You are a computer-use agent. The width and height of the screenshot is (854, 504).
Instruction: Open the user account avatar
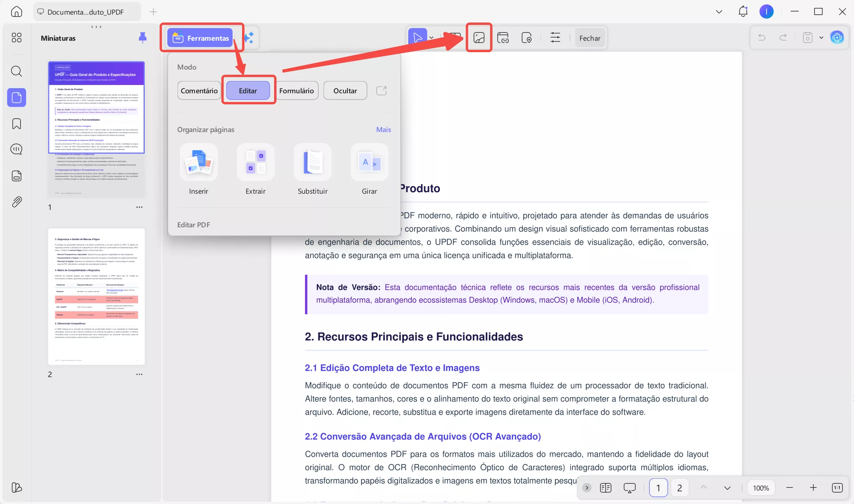766,11
